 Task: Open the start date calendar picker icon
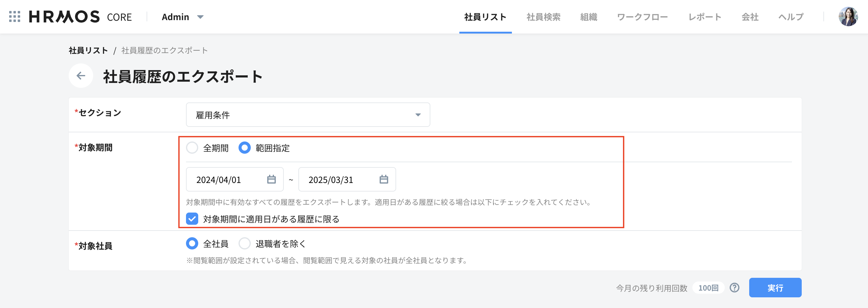(x=271, y=179)
